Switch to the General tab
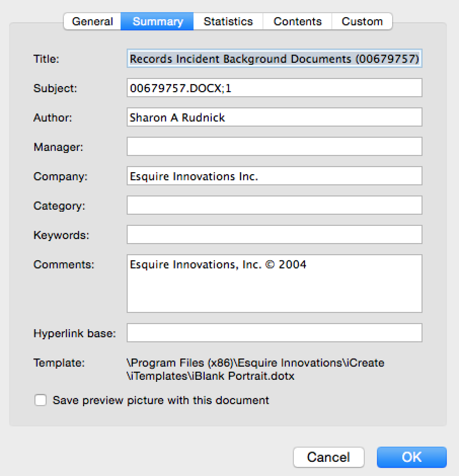459x476 pixels. pos(92,22)
